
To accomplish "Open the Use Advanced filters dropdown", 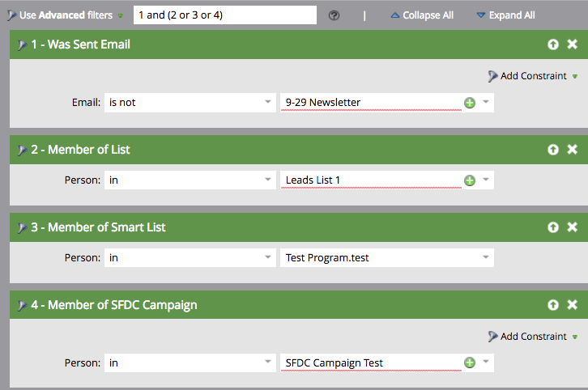I will click(65, 15).
